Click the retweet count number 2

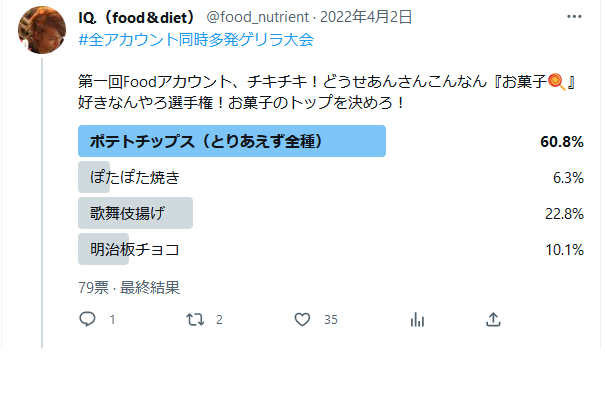[x=219, y=320]
